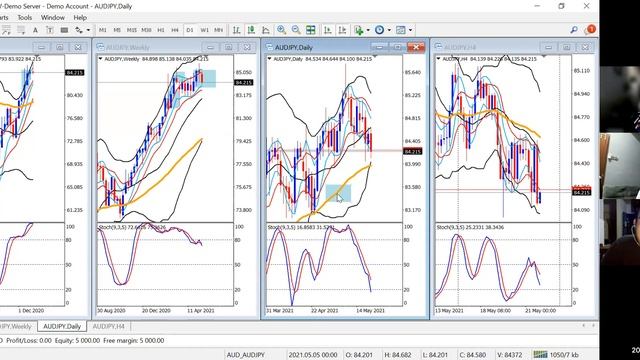Switch to the AUDJPY,Daily bottom tab
The image size is (640, 360).
pos(62,327)
